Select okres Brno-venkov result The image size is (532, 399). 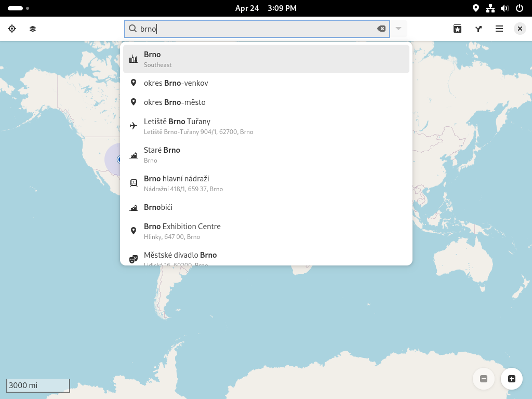pos(266,83)
